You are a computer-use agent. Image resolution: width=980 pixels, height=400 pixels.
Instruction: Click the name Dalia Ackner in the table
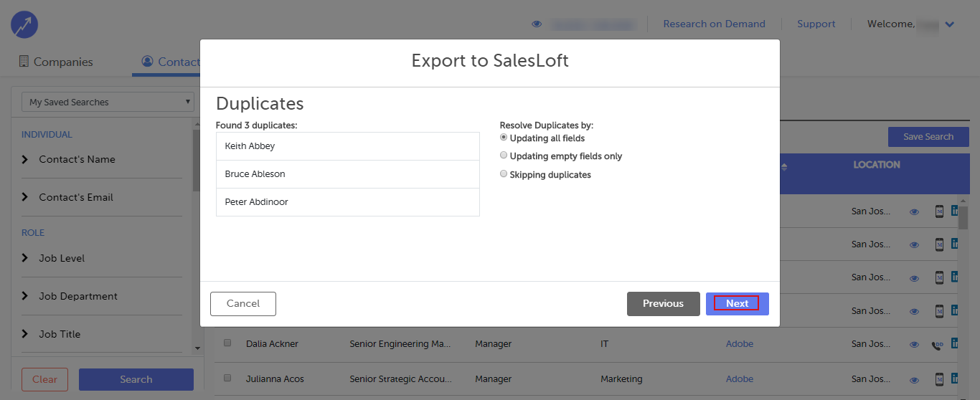point(272,344)
